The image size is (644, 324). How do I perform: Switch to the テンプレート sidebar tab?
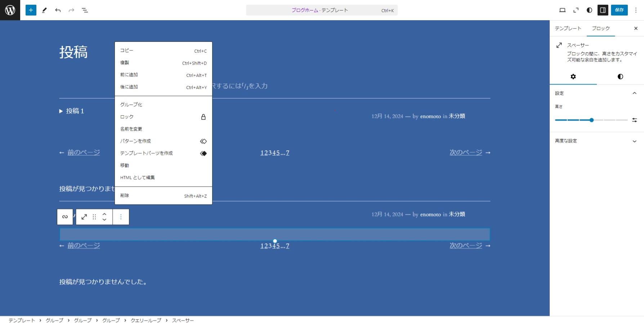click(568, 28)
